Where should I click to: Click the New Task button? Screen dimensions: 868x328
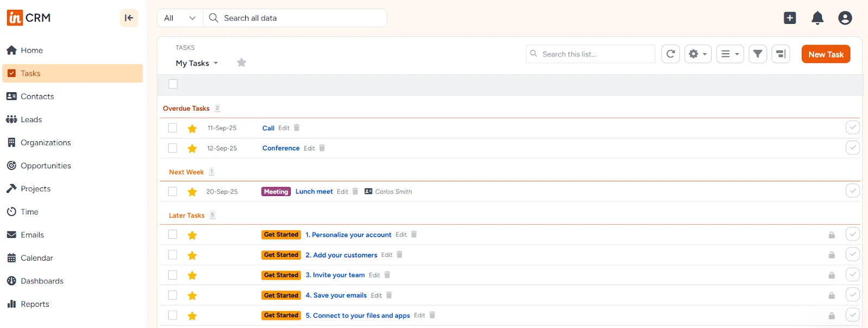826,54
